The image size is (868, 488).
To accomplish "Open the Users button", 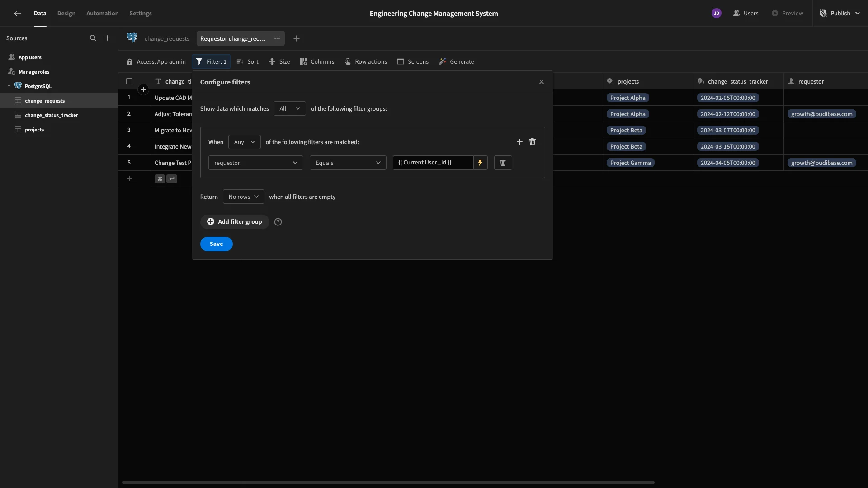I will click(745, 14).
